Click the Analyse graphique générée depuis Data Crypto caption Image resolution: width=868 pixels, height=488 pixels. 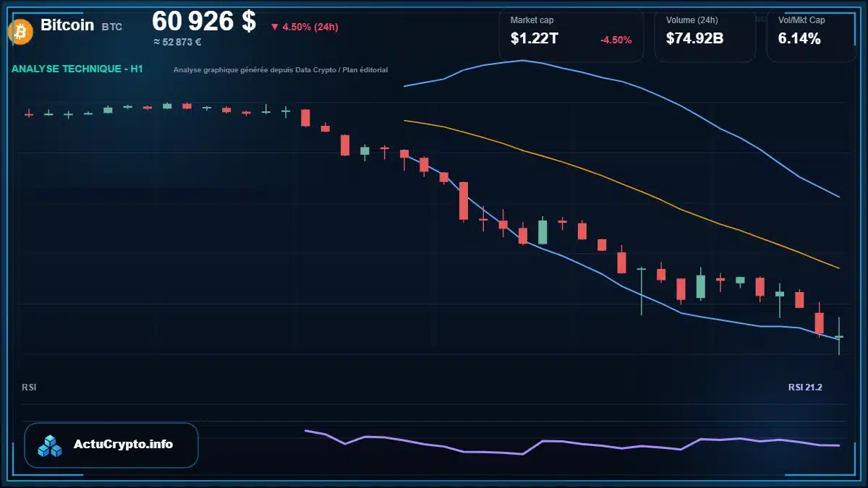coord(281,70)
